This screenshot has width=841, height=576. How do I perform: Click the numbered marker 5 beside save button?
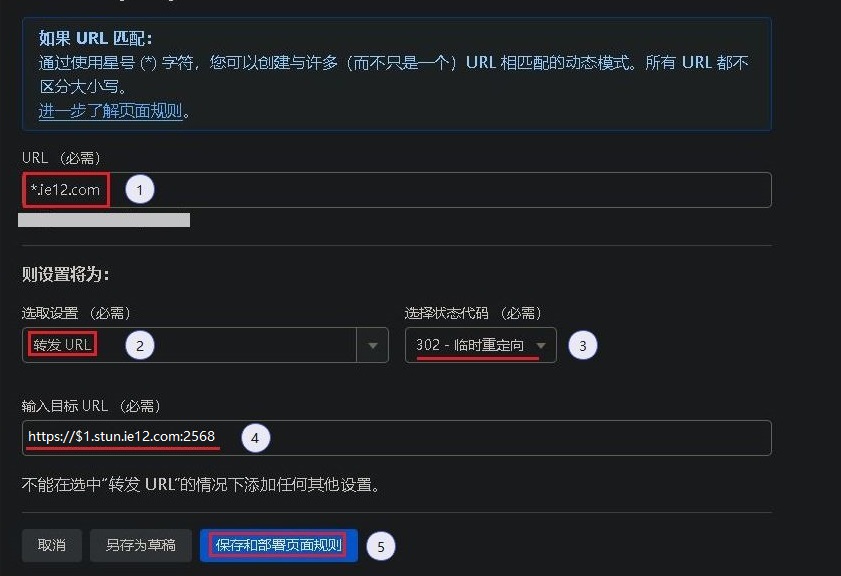click(x=380, y=545)
